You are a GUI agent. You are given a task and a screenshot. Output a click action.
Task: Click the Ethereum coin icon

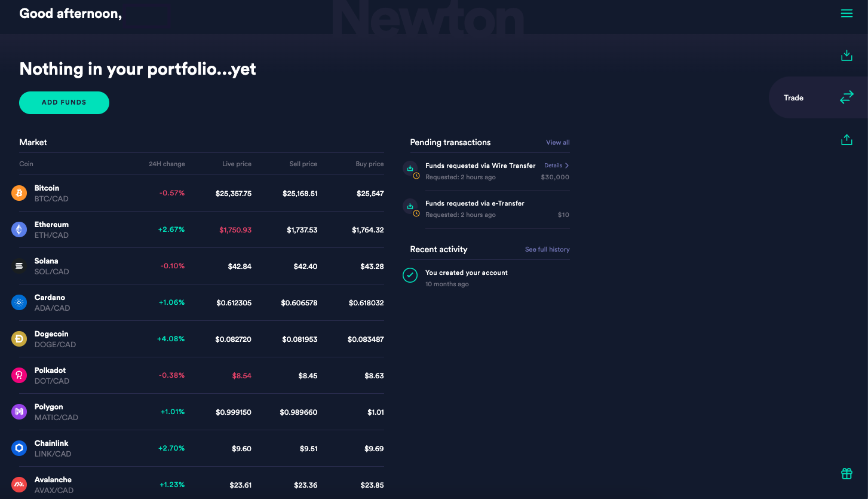(19, 229)
